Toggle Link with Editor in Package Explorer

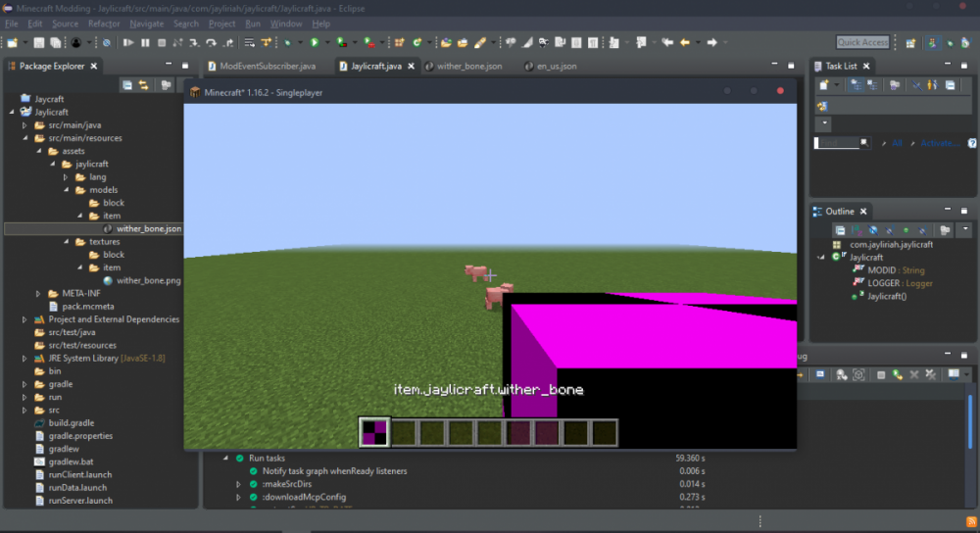[144, 85]
